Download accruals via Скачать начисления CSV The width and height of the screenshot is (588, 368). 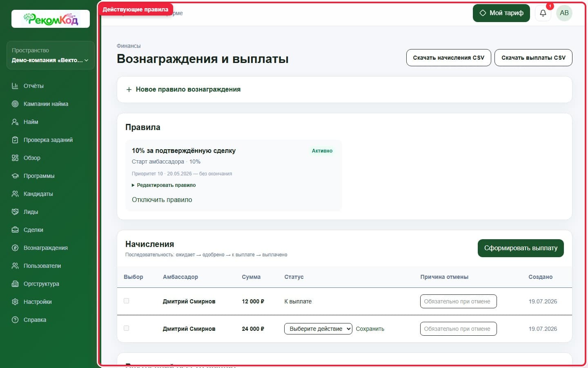pyautogui.click(x=448, y=58)
